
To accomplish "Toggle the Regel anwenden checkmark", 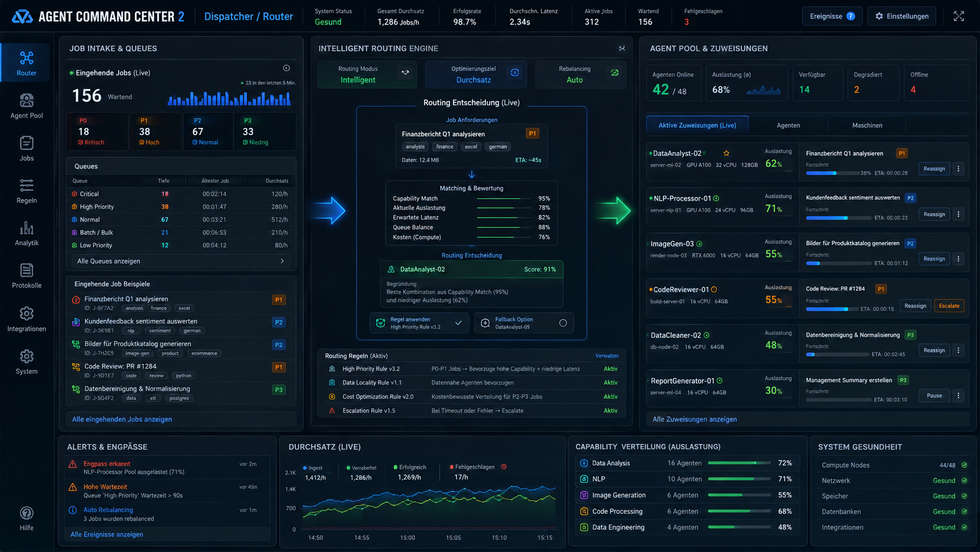I will [x=458, y=323].
